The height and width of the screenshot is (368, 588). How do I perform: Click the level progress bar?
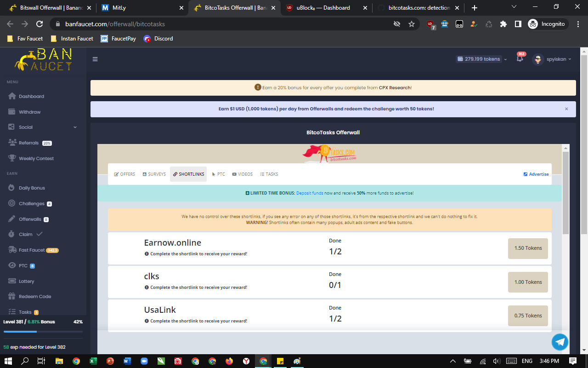(43, 331)
